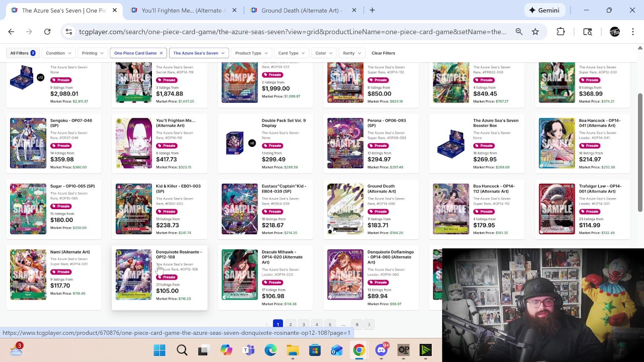Go to results page 4
Screen dimensions: 644x362
pos(316,325)
